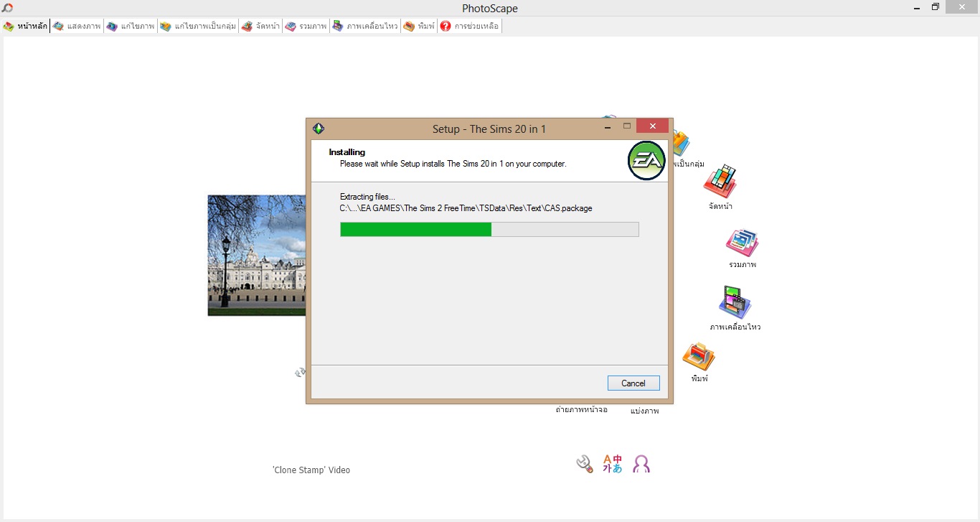Click the พิมพ์ printer icon on home screen
Image resolution: width=980 pixels, height=522 pixels.
pyautogui.click(x=699, y=357)
